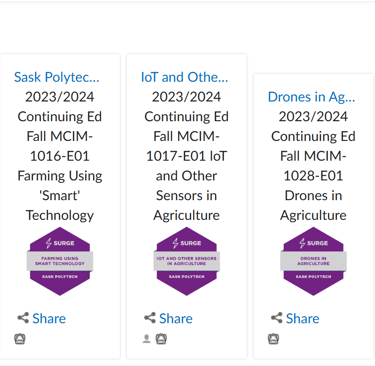Click the backpack icon under the MCIM-1028-E01 card
Image resolution: width=375 pixels, height=366 pixels.
(x=273, y=339)
